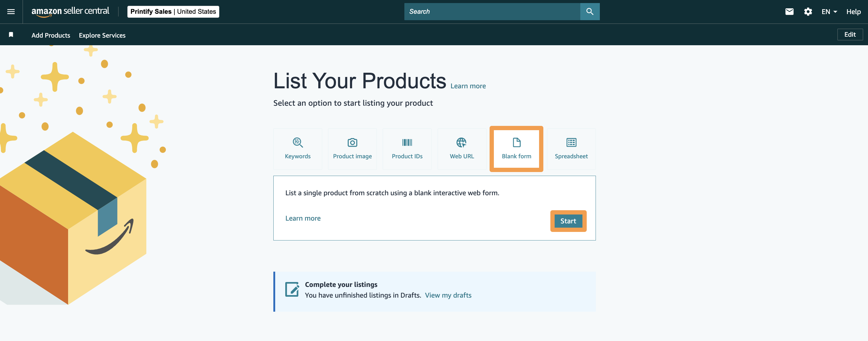The height and width of the screenshot is (341, 868).
Task: Click Learn more beside List Your Products
Action: (x=468, y=86)
